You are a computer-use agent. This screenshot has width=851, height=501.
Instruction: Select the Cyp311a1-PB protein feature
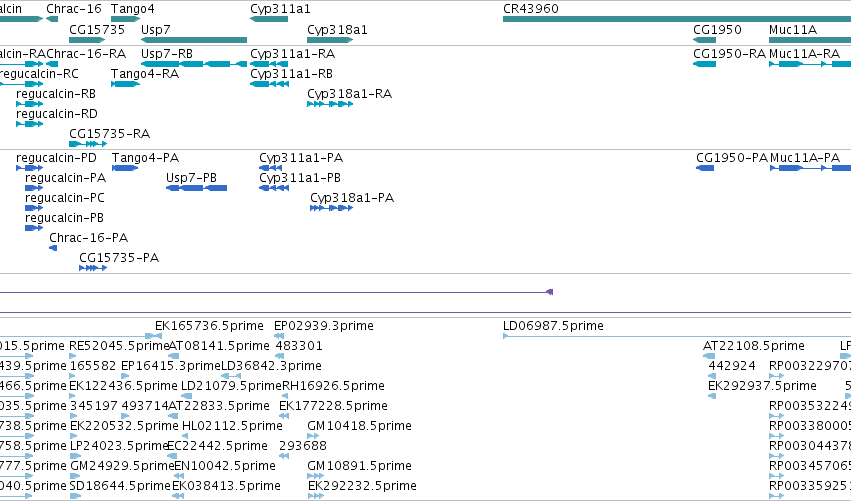(x=274, y=188)
